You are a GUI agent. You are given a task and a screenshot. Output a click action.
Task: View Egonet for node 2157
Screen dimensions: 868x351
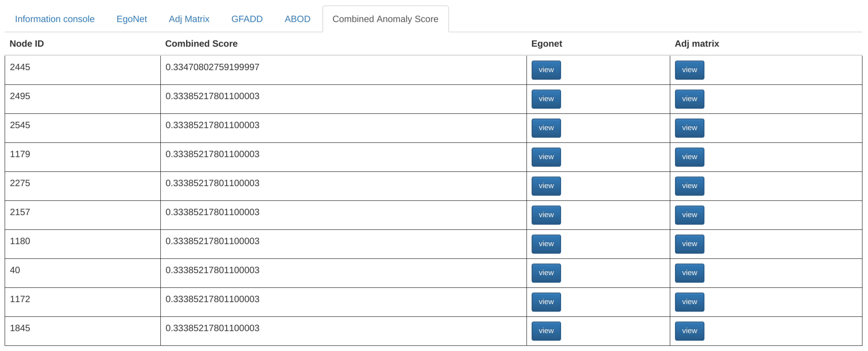point(546,215)
